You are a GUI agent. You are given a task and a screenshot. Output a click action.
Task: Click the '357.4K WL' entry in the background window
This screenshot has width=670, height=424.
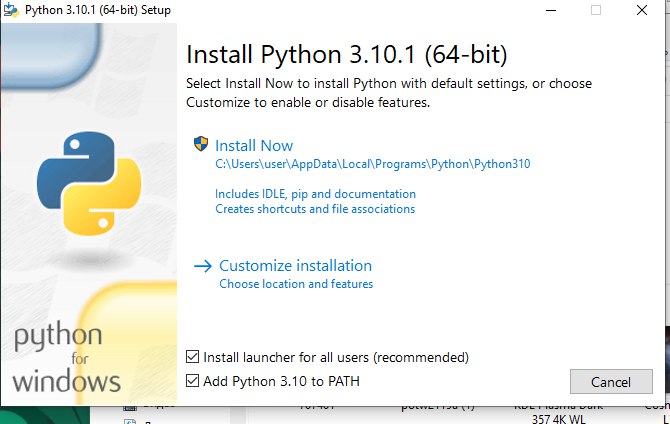pyautogui.click(x=558, y=419)
